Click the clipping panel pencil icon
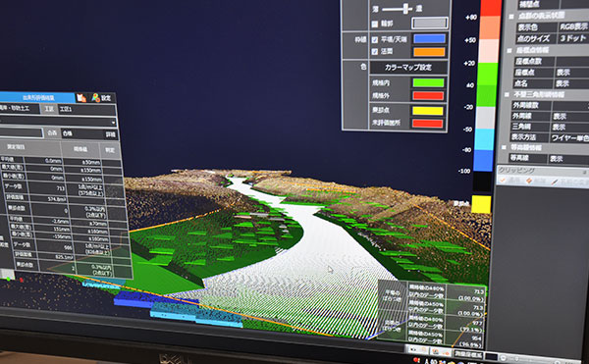Screen dimensions: 589x364 [x=555, y=182]
